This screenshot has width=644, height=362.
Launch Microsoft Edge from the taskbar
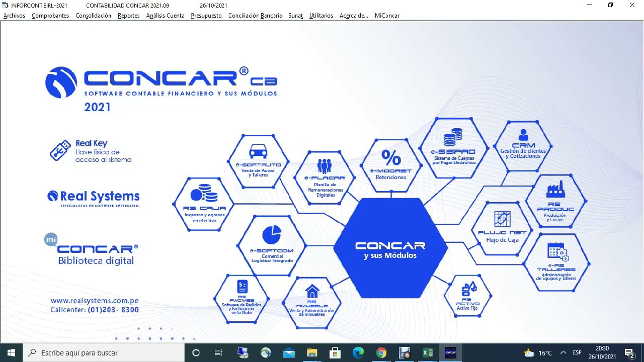(x=358, y=353)
